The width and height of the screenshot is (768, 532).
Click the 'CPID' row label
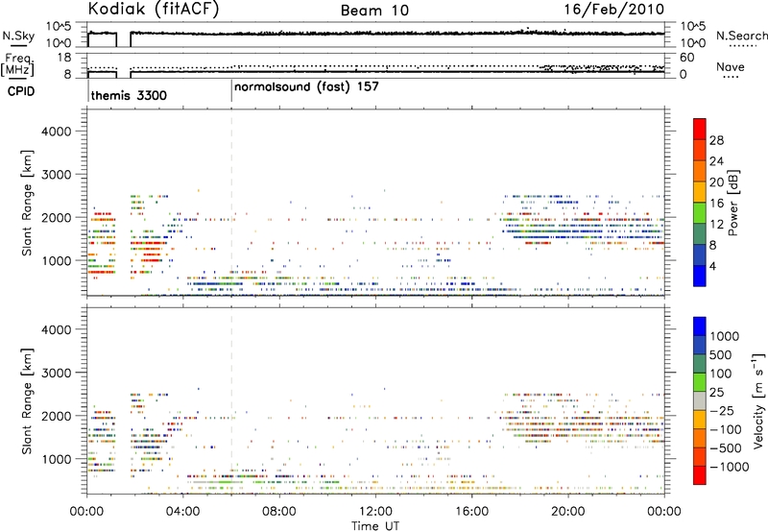tap(21, 91)
